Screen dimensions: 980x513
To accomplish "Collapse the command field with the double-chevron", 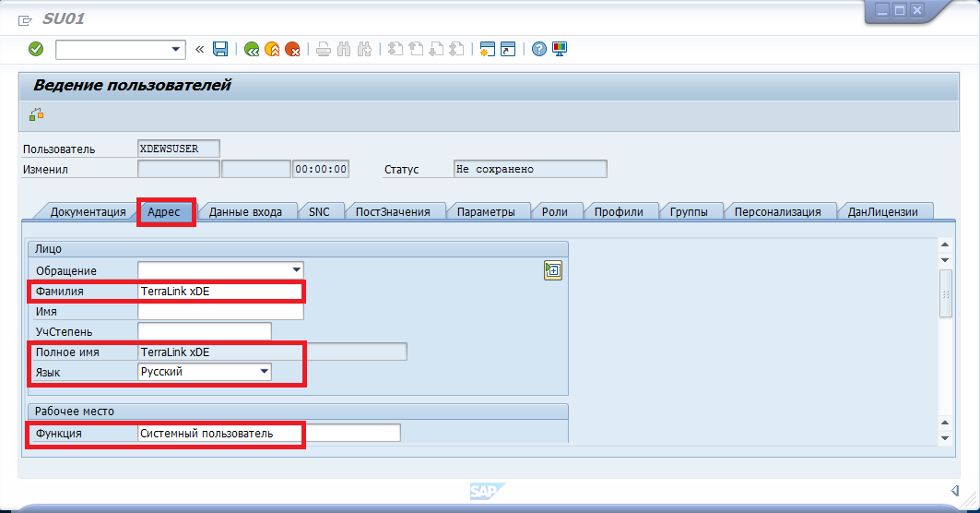I will click(199, 49).
